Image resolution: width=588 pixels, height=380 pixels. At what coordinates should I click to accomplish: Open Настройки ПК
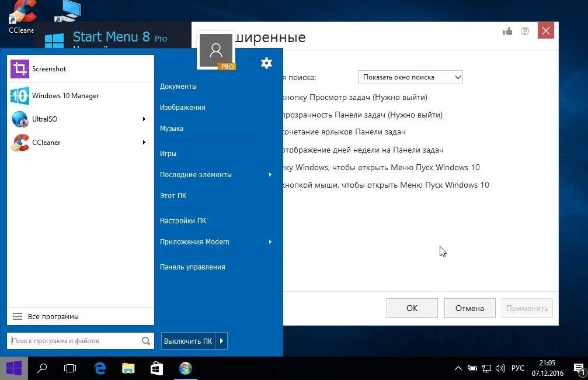(183, 221)
